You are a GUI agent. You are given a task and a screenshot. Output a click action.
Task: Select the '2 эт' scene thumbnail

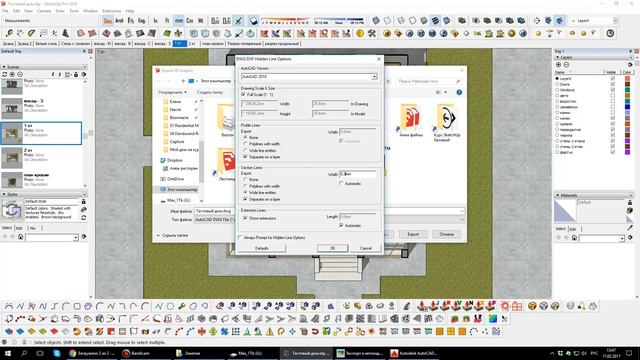(x=12, y=158)
